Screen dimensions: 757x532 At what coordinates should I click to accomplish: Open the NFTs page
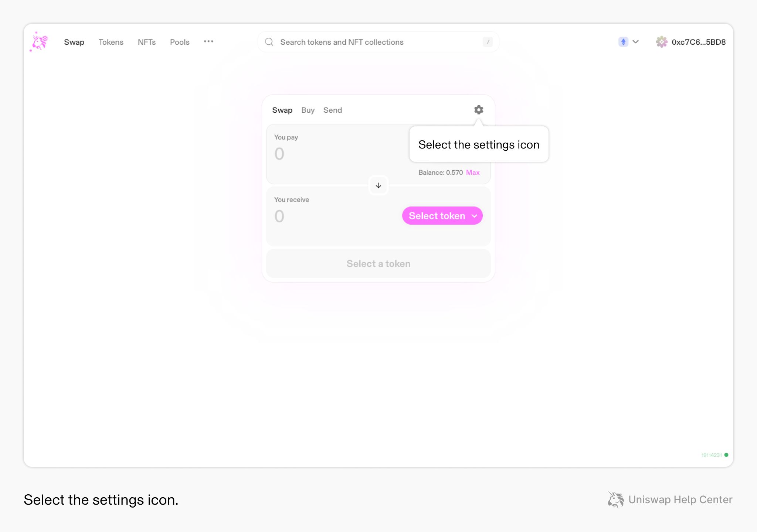(147, 42)
